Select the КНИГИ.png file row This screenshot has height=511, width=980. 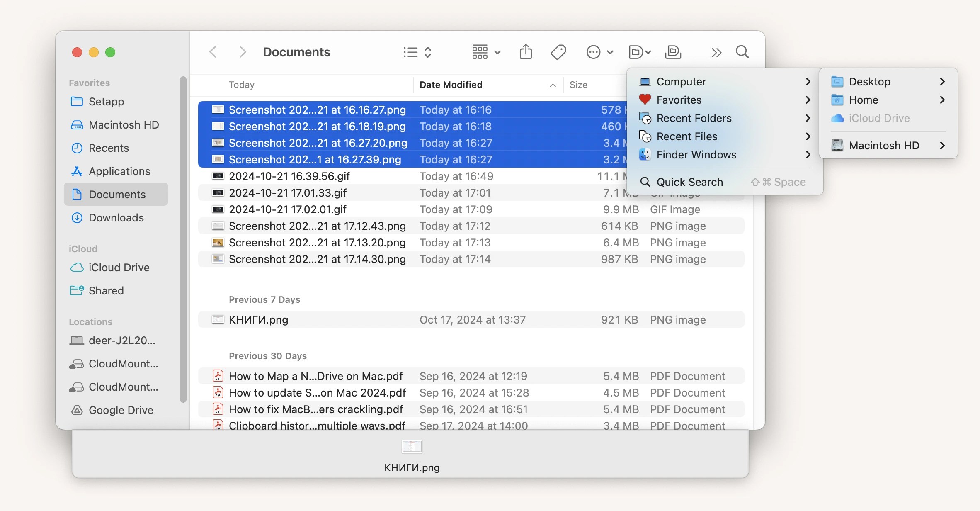[x=258, y=320]
